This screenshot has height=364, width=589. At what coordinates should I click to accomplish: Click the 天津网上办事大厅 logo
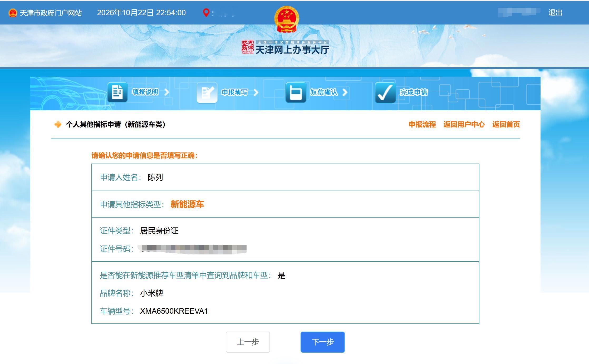(x=285, y=47)
